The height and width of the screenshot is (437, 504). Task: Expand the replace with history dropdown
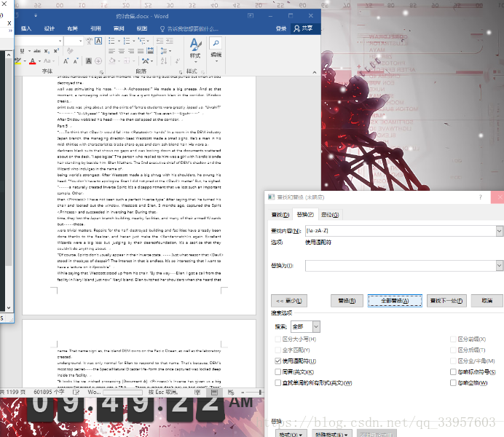[499, 265]
